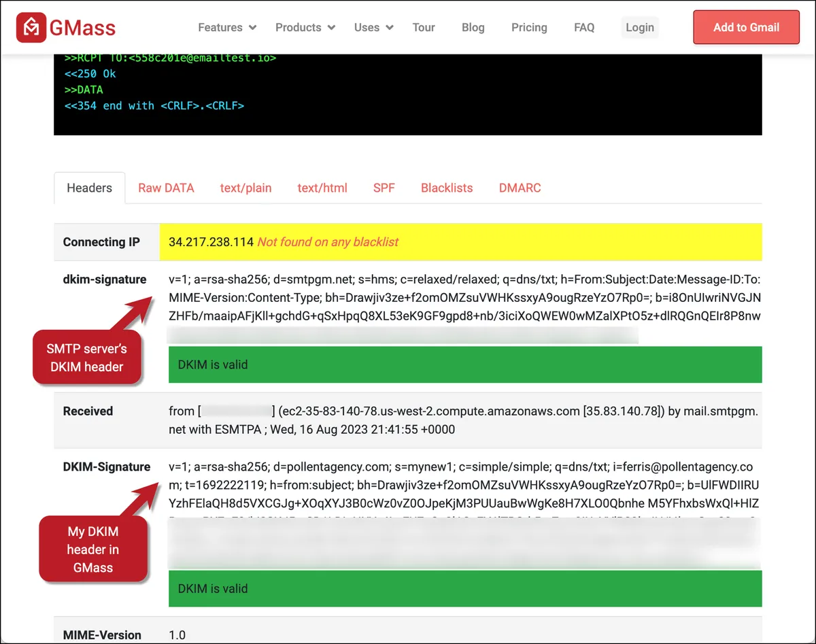Click the Login button

point(640,27)
